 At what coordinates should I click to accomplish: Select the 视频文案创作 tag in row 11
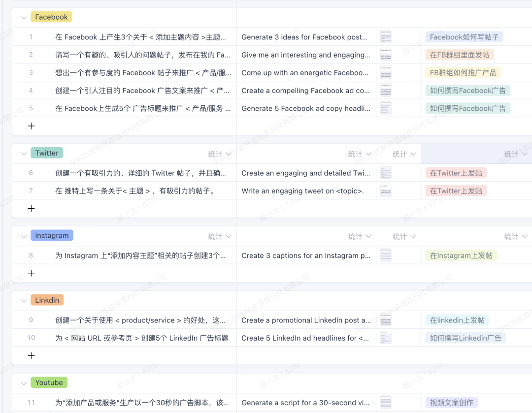(x=451, y=403)
